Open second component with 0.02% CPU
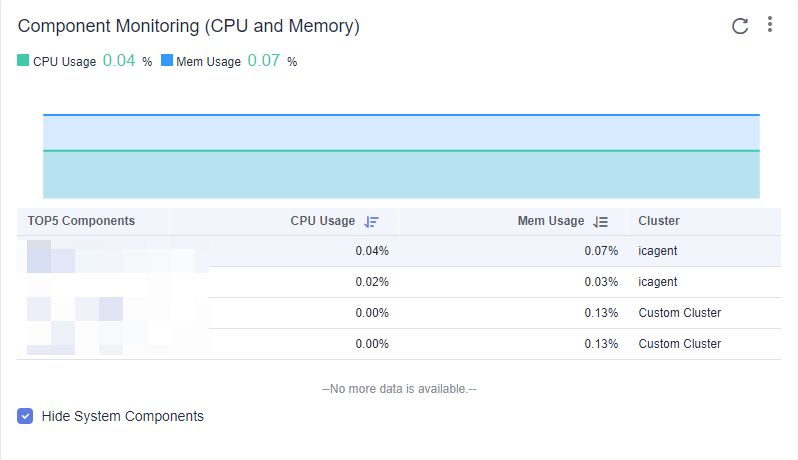The height and width of the screenshot is (460, 798). coord(113,283)
